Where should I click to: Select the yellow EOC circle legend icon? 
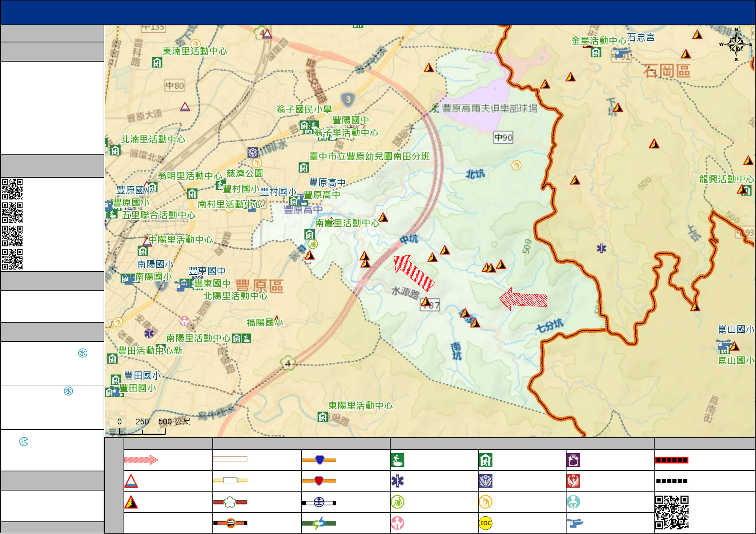tap(486, 523)
